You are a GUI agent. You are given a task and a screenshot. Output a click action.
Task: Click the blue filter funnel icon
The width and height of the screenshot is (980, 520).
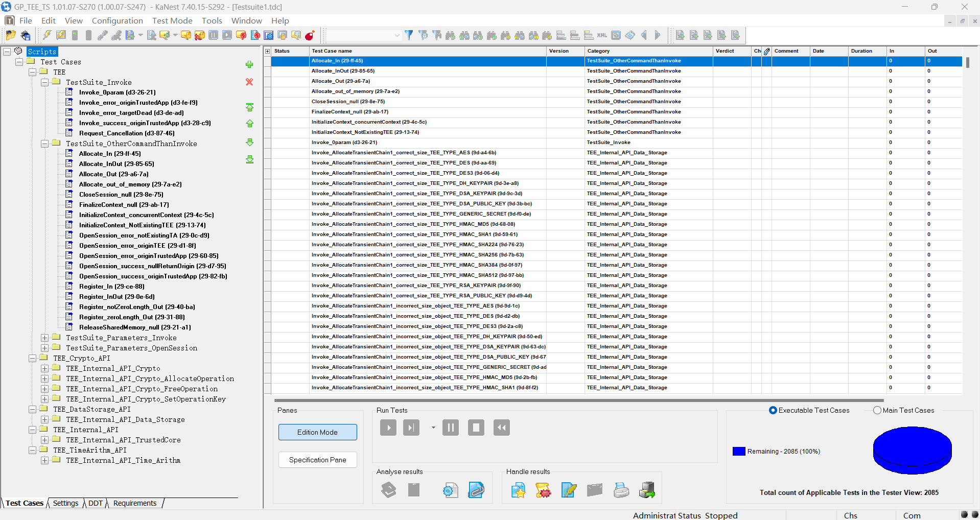[x=409, y=35]
